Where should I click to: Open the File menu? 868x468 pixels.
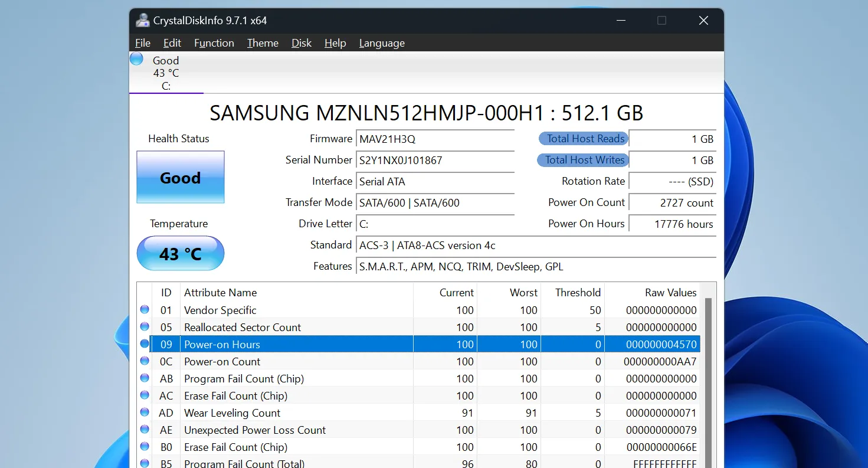click(143, 43)
